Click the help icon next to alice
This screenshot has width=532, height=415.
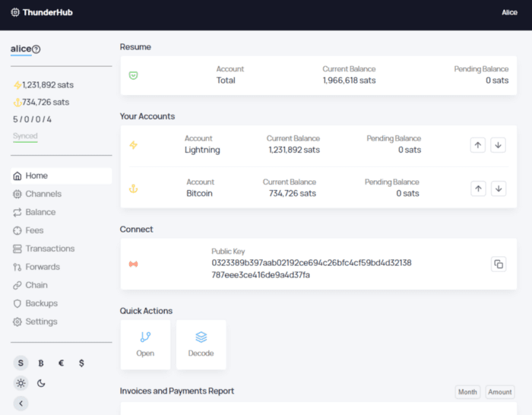(x=36, y=49)
